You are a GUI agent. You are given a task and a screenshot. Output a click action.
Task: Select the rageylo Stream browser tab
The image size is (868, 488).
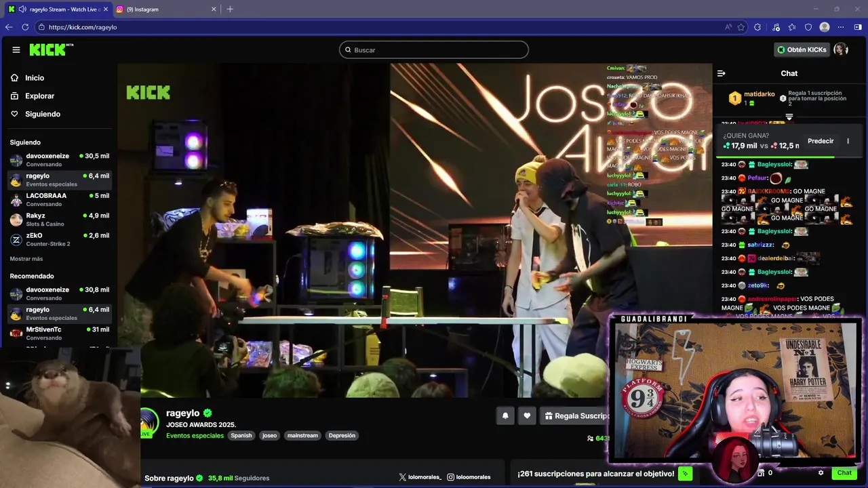pos(58,9)
